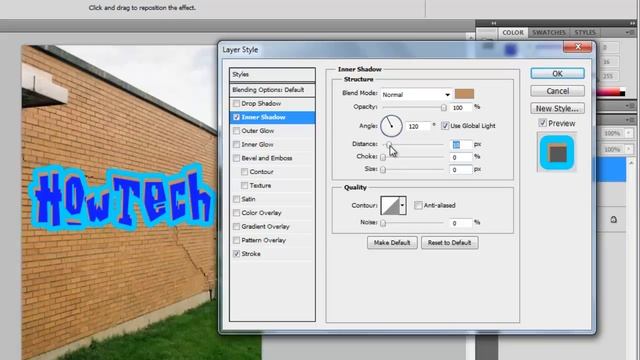
Task: Click the Contour curve thumbnail
Action: pyautogui.click(x=390, y=205)
